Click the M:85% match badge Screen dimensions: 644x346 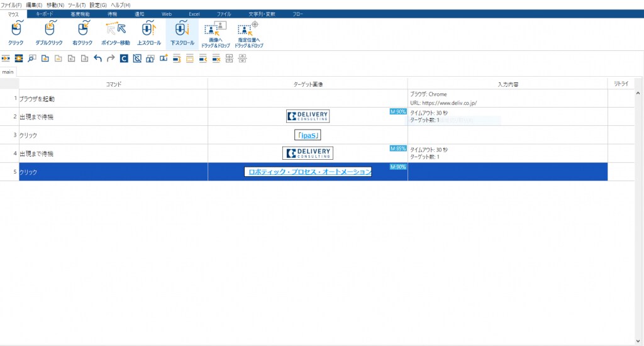click(398, 148)
